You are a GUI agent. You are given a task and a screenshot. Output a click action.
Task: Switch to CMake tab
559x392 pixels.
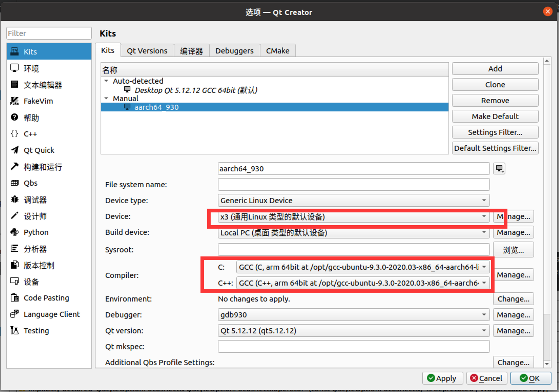[278, 51]
